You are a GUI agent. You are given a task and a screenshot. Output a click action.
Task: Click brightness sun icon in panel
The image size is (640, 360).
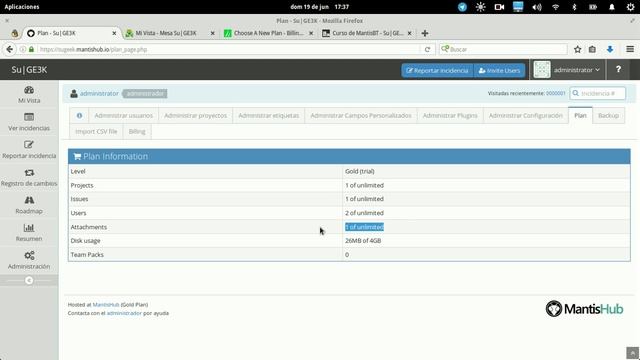click(480, 7)
